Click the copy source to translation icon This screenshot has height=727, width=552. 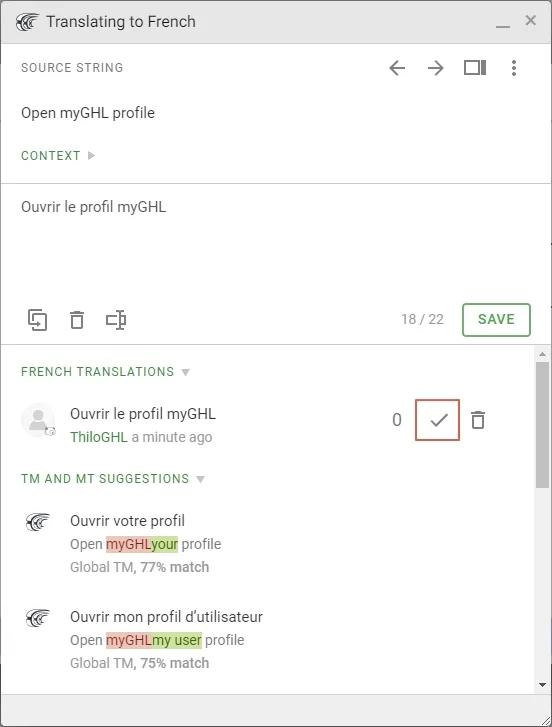tap(38, 320)
